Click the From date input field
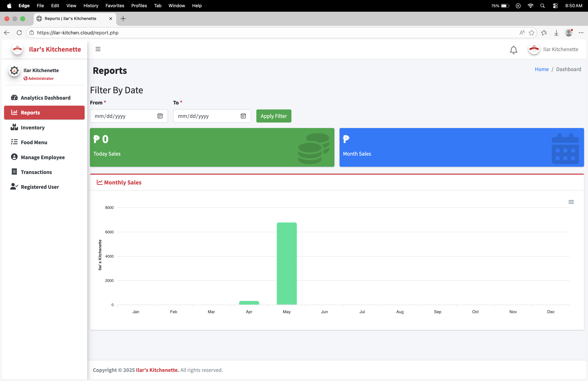The height and width of the screenshot is (381, 588). [x=123, y=116]
